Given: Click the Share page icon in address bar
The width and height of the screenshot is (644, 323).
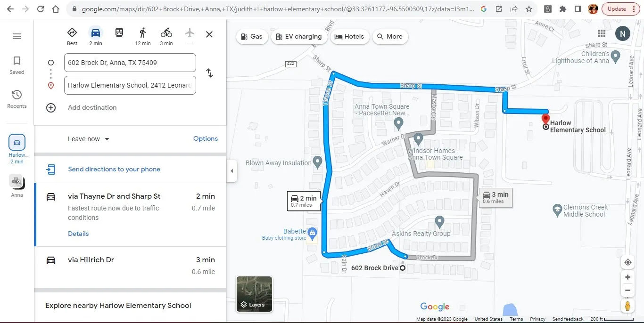Looking at the screenshot, I should pyautogui.click(x=514, y=9).
